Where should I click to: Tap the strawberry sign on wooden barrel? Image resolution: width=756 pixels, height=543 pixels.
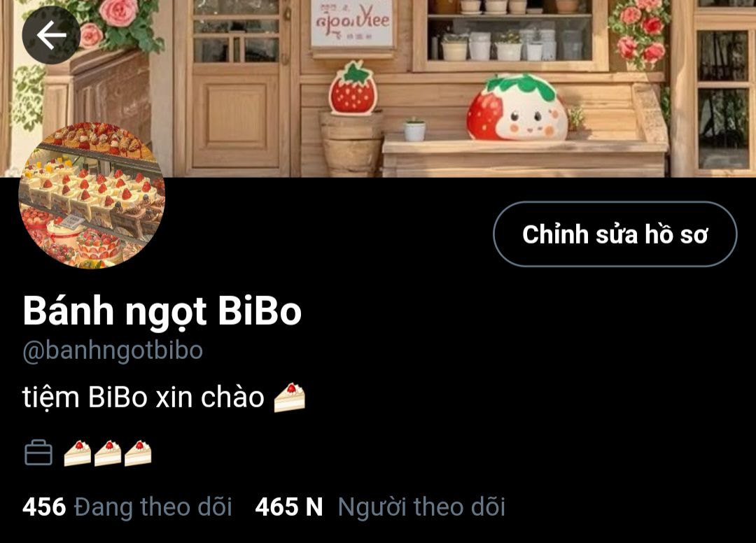[353, 88]
